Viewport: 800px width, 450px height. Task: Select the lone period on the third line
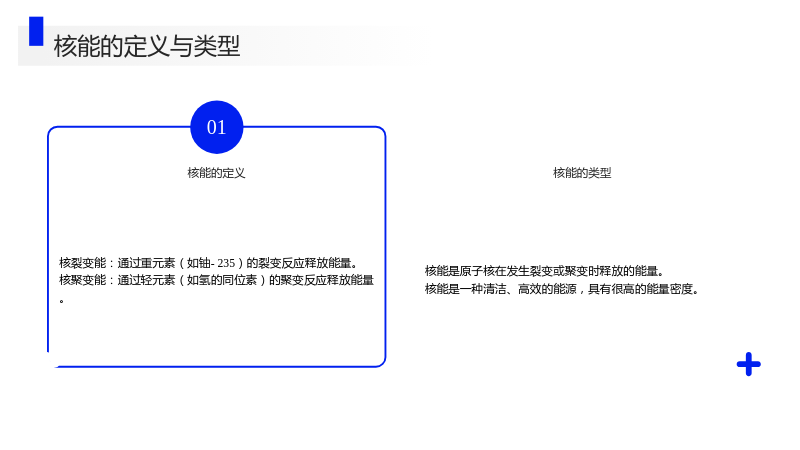click(x=62, y=301)
